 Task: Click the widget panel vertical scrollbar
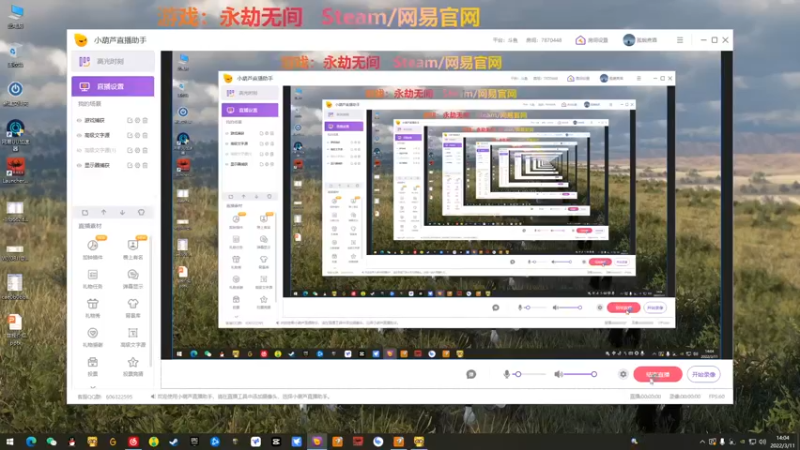151,301
